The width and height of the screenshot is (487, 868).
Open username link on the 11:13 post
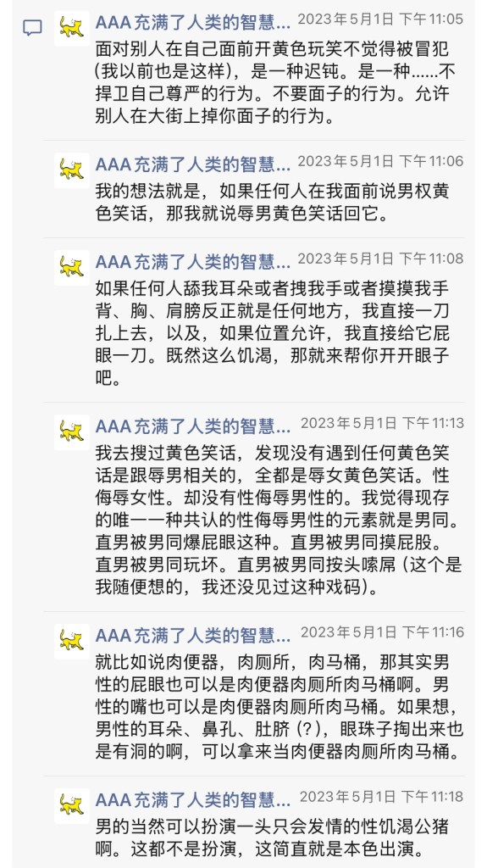point(192,426)
